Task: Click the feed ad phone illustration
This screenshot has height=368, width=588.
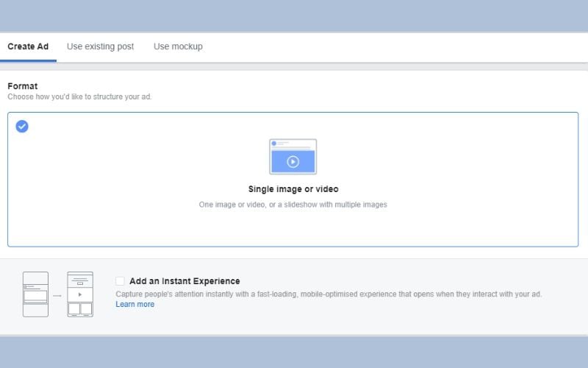Action: coord(35,294)
